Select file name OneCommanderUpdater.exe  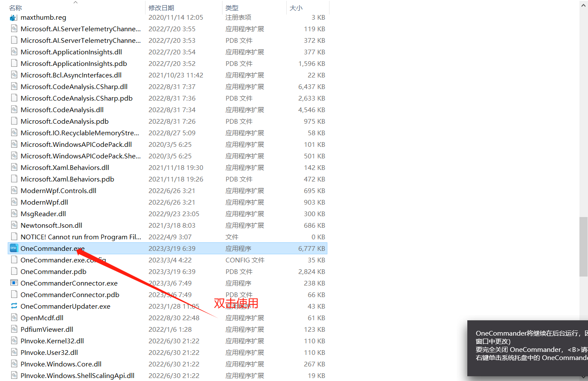pyautogui.click(x=65, y=306)
